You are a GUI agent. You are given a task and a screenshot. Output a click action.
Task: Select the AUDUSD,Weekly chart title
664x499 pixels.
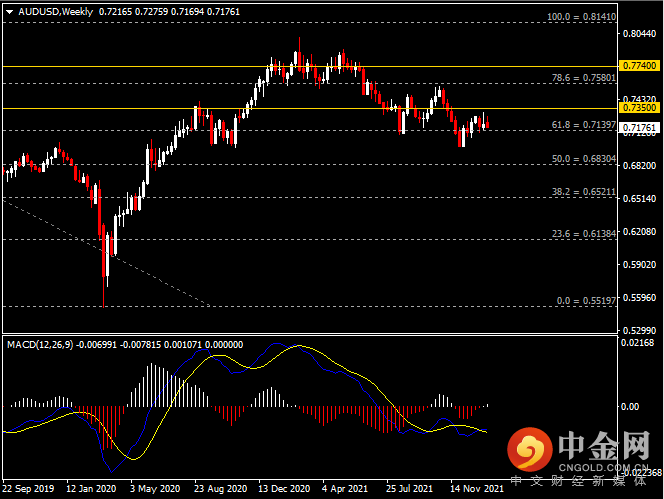[x=55, y=12]
